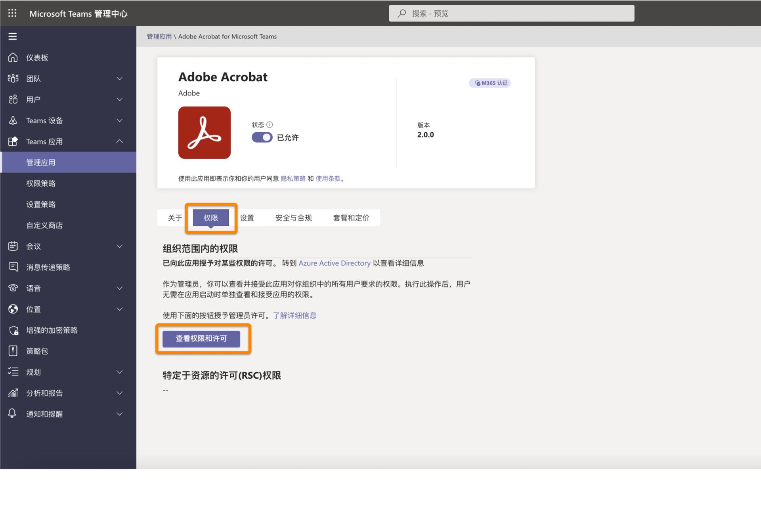This screenshot has height=532, width=761.
Task: Expand the 会议 menu chevron
Action: pos(120,246)
